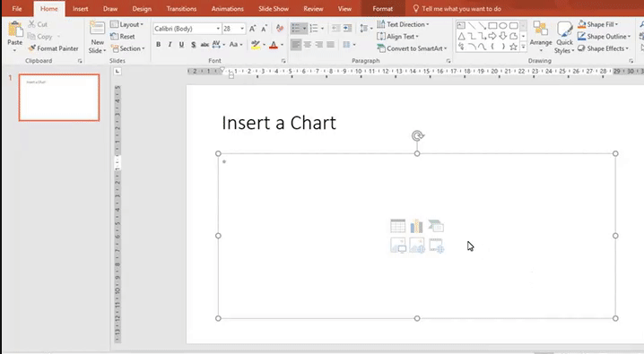This screenshot has height=354, width=644.
Task: Click the Insert Chart placeholder icon
Action: click(x=416, y=226)
